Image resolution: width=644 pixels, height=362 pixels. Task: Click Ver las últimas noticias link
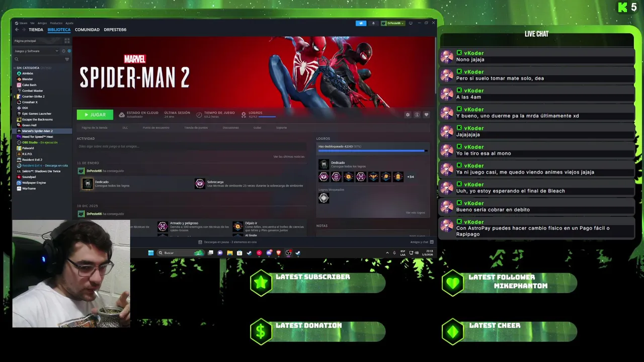[x=289, y=157]
